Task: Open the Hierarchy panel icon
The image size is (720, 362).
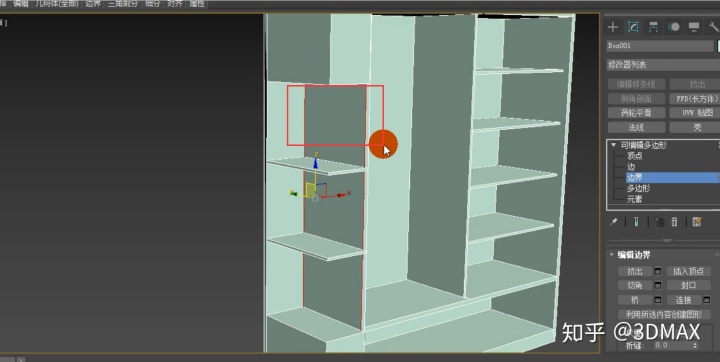Action: tap(653, 27)
